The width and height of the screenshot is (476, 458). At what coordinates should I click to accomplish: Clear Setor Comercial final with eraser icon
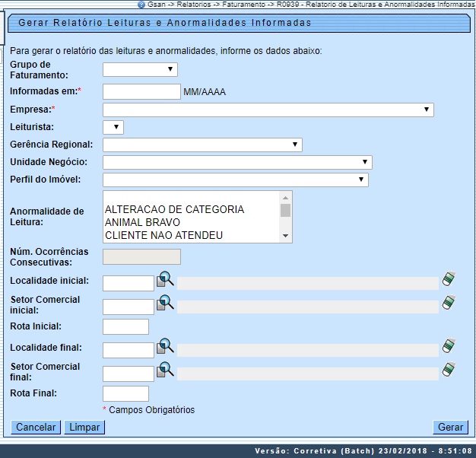[x=449, y=370]
